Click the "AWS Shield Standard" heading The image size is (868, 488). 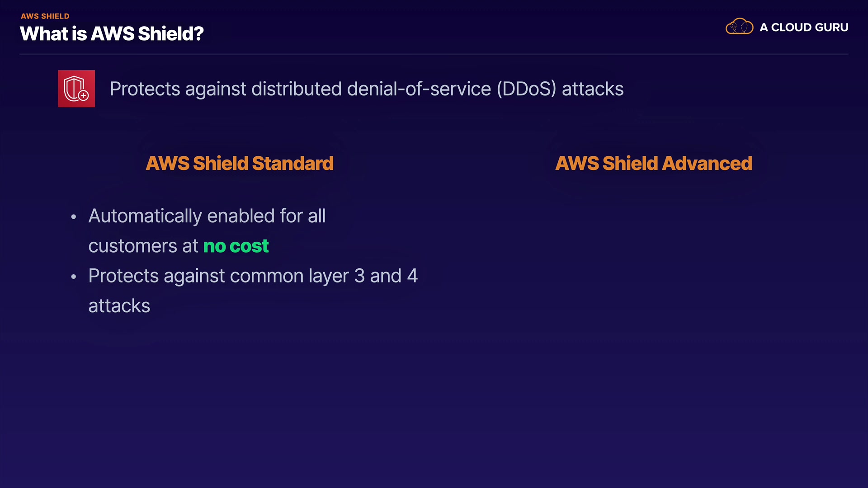pyautogui.click(x=240, y=163)
